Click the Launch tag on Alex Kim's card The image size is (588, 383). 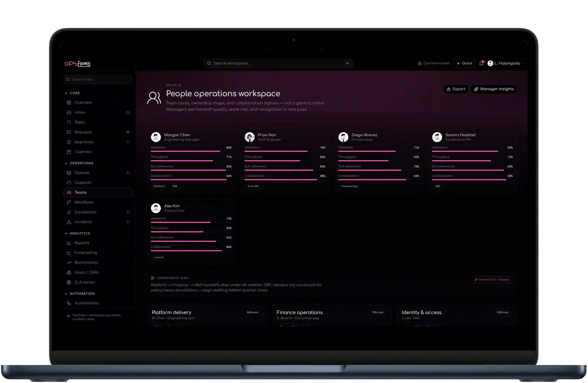(159, 257)
